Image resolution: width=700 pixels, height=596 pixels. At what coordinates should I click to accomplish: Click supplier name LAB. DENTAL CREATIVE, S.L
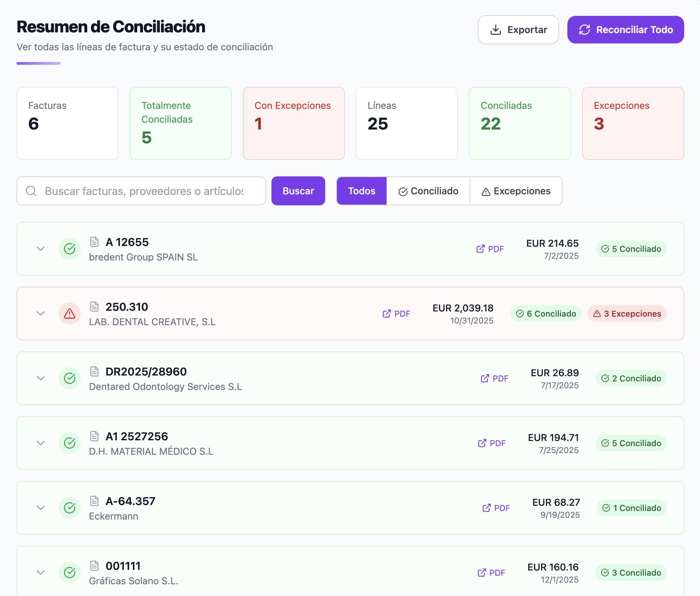(x=152, y=322)
